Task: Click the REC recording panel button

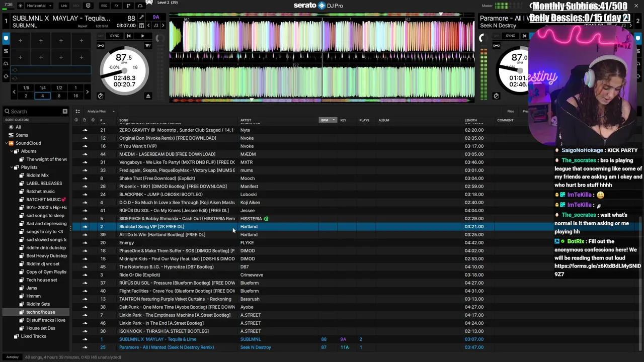Action: point(104,6)
